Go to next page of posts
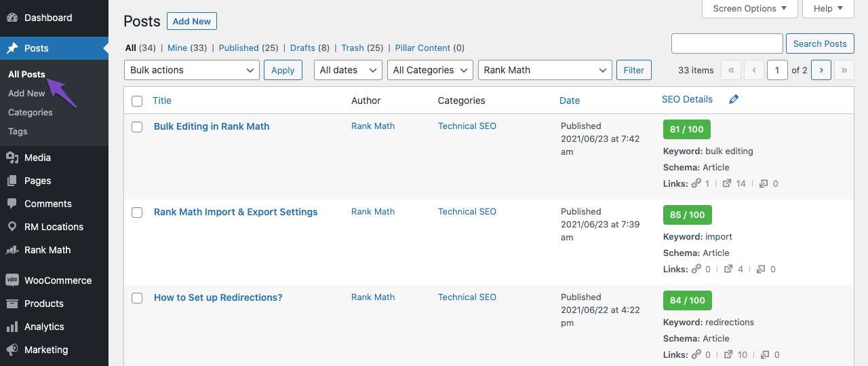Screen dimensions: 868x366 click(821, 70)
